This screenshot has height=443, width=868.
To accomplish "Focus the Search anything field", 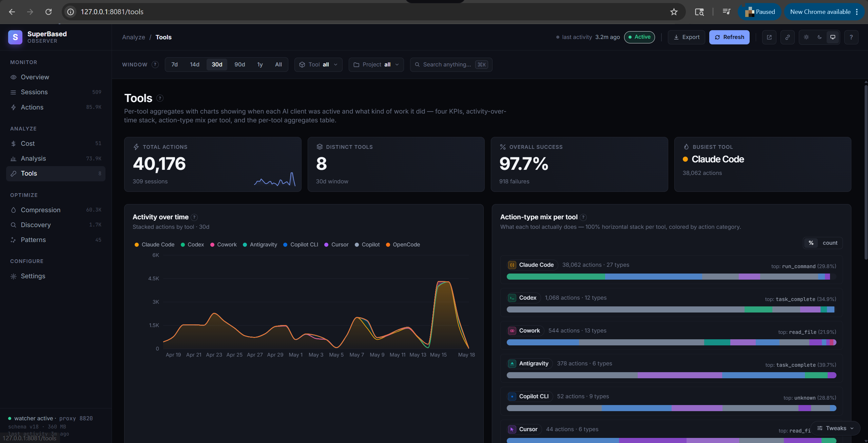I will click(451, 64).
